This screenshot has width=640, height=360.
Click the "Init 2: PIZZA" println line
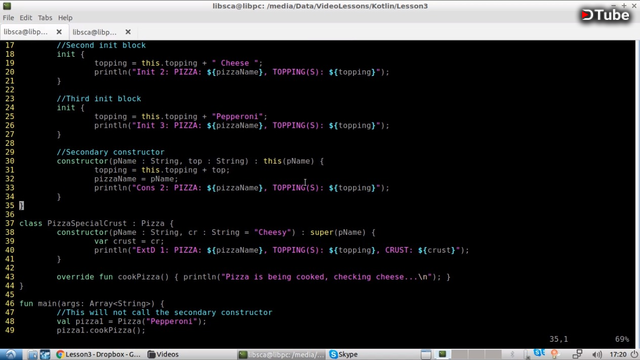pyautogui.click(x=242, y=72)
